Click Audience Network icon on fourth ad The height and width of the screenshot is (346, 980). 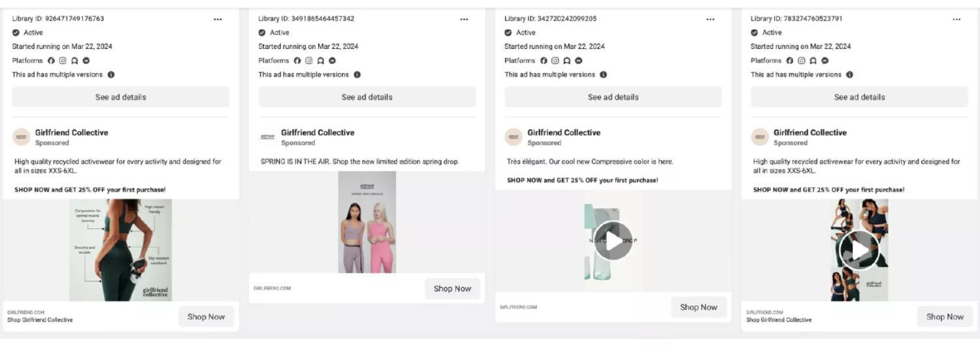[813, 61]
